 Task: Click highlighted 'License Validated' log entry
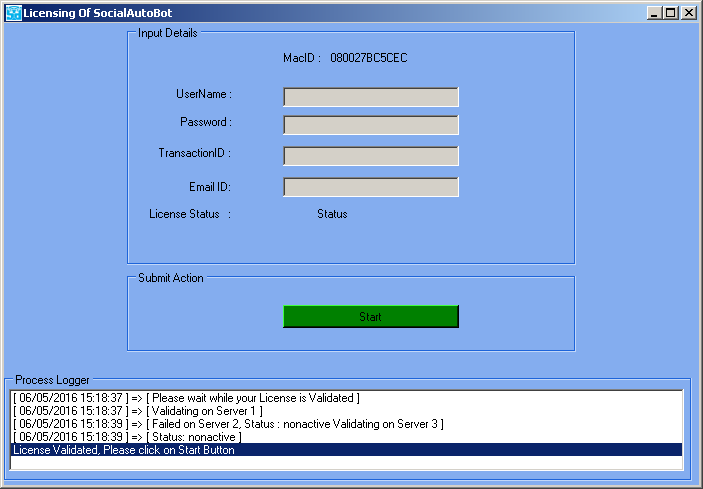(x=346, y=450)
